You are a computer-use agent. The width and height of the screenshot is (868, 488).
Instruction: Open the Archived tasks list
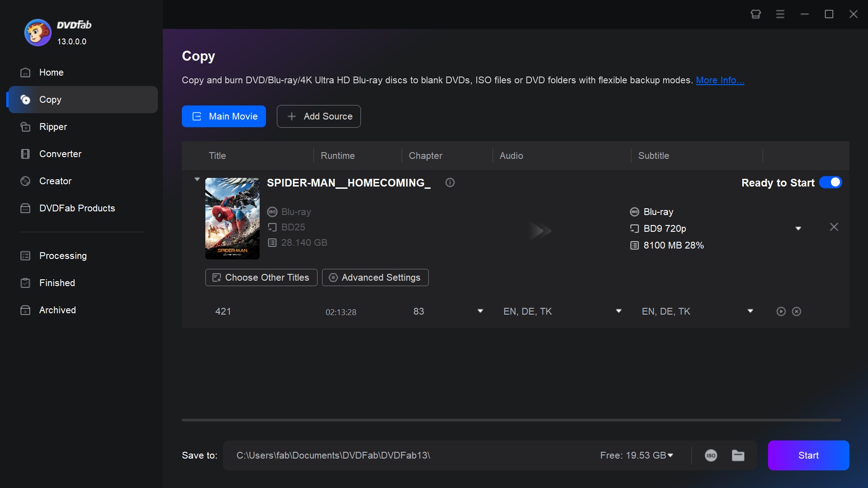57,310
